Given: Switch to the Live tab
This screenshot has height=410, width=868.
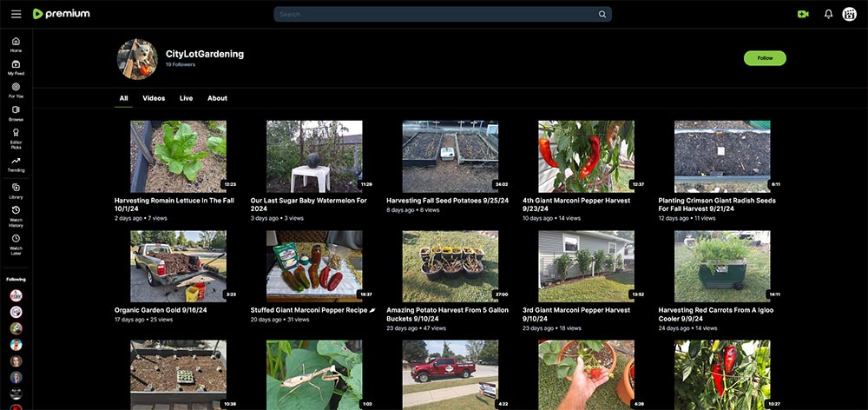Looking at the screenshot, I should (186, 98).
